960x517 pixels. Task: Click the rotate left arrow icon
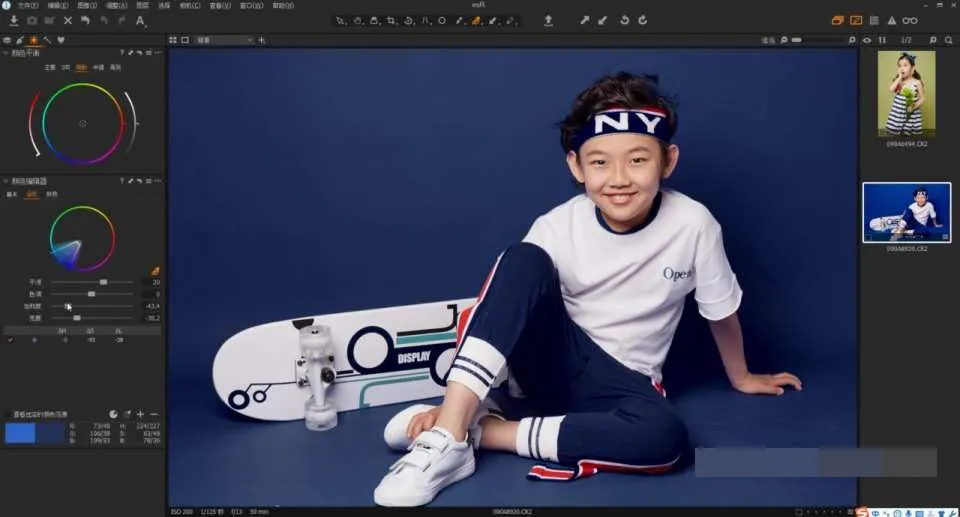[624, 20]
